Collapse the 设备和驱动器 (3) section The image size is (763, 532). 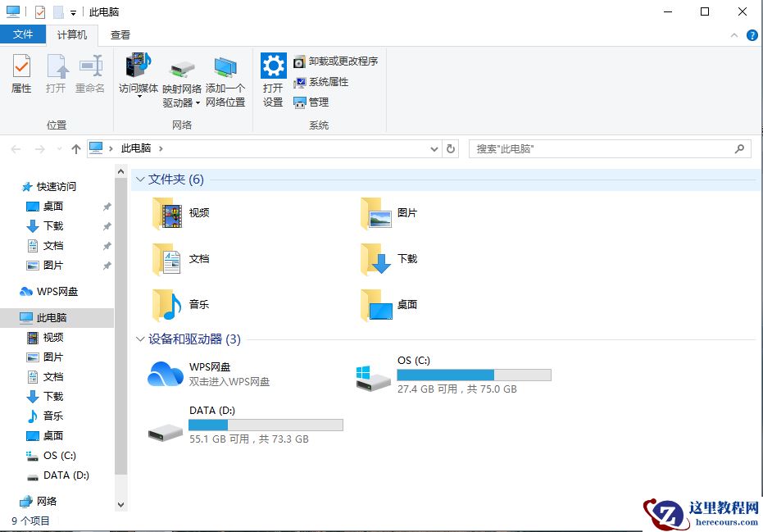(x=139, y=338)
